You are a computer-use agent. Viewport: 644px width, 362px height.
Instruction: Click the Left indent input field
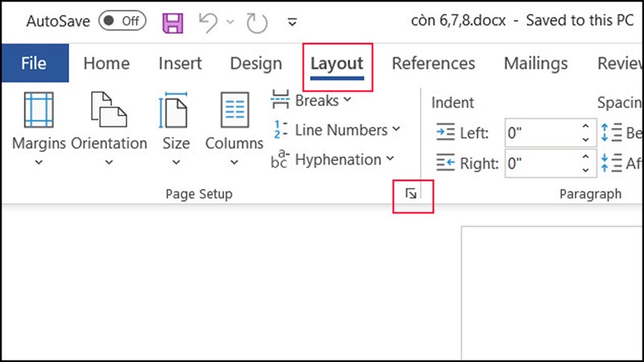(x=539, y=133)
